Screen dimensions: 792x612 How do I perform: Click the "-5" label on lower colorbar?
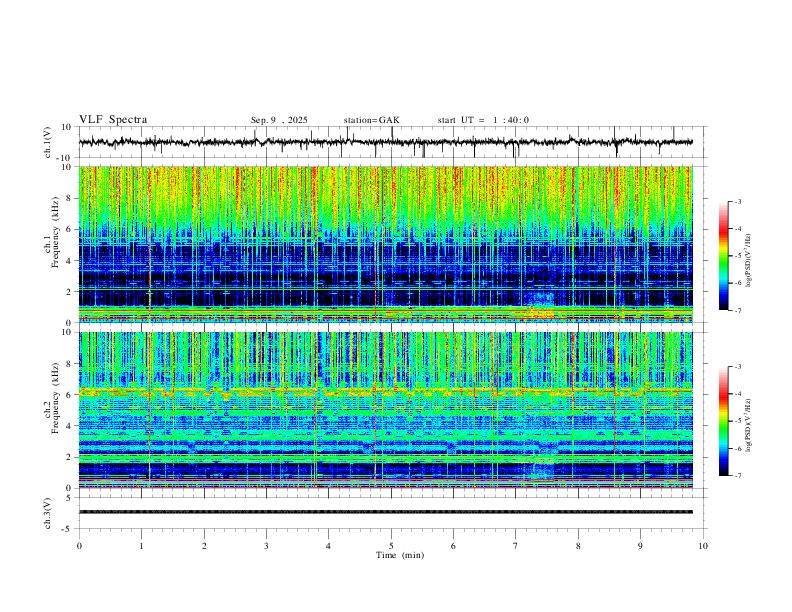tap(737, 421)
